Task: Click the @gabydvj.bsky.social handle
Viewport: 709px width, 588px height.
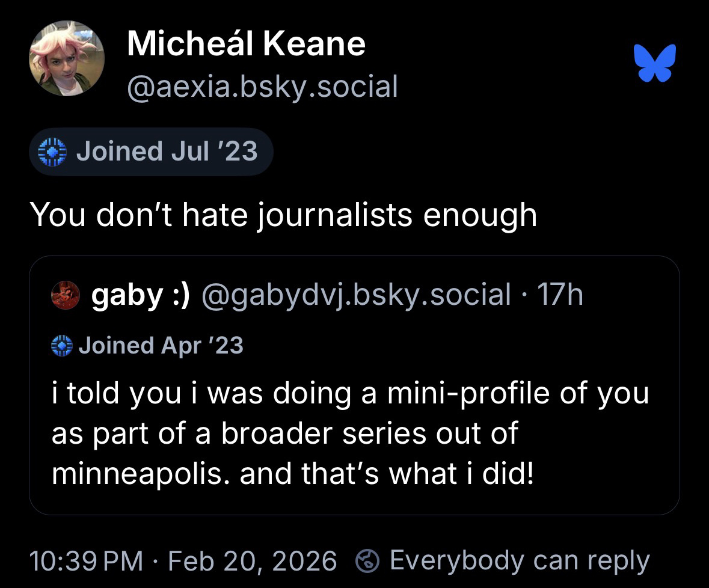Action: point(357,295)
